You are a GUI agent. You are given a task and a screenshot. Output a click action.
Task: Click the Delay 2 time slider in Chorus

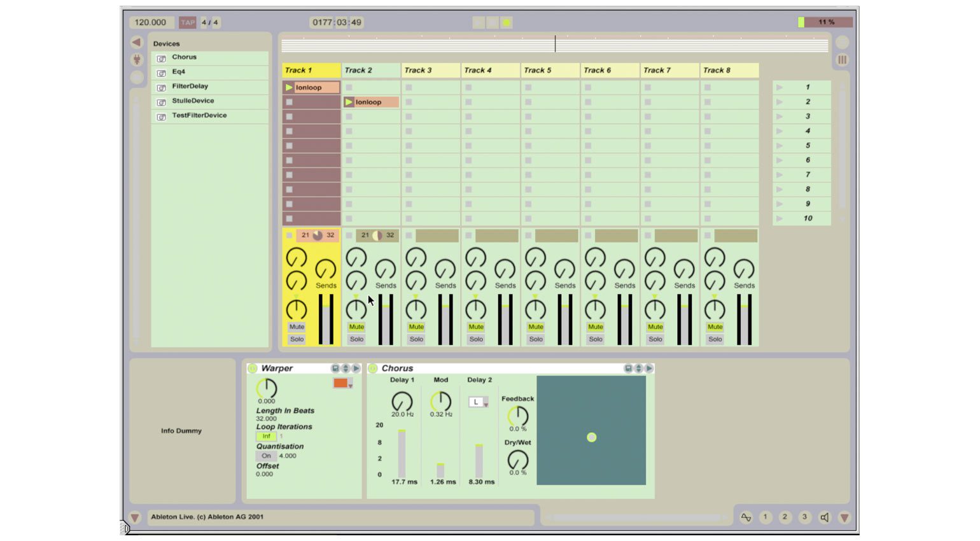[479, 461]
